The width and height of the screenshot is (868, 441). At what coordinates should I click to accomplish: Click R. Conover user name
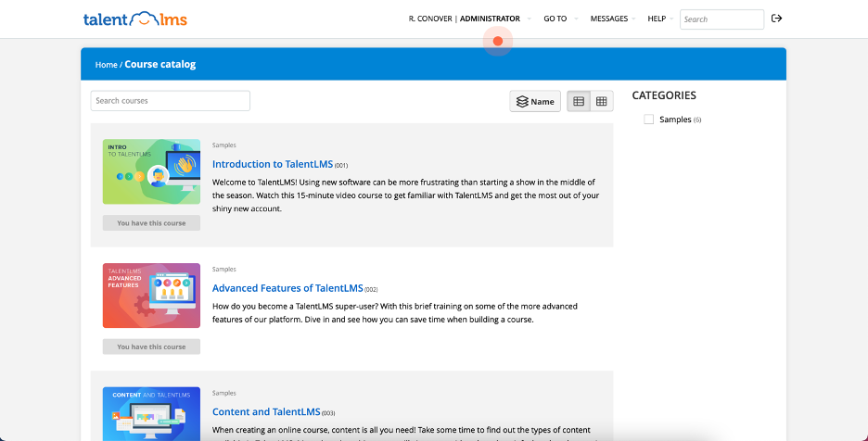[x=430, y=19]
